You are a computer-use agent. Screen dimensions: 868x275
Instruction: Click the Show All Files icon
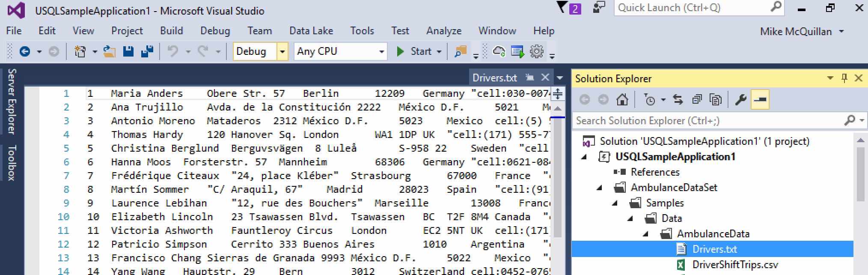tap(716, 100)
